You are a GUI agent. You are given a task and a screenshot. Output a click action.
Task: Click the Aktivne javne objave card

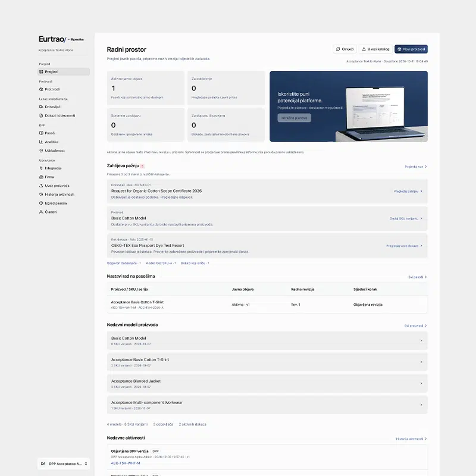pyautogui.click(x=146, y=87)
